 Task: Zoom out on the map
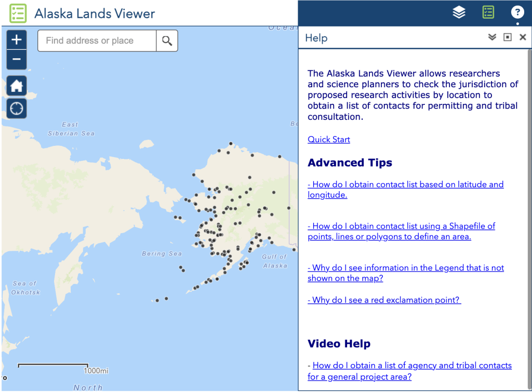click(17, 60)
